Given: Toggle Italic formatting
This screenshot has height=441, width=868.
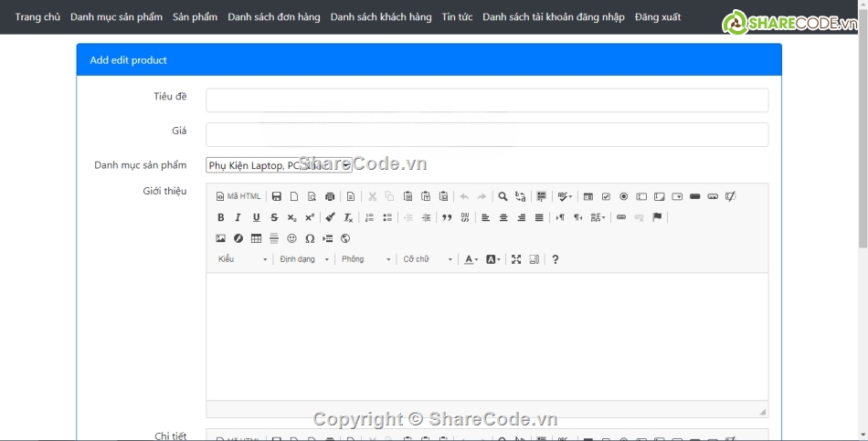Looking at the screenshot, I should point(238,217).
